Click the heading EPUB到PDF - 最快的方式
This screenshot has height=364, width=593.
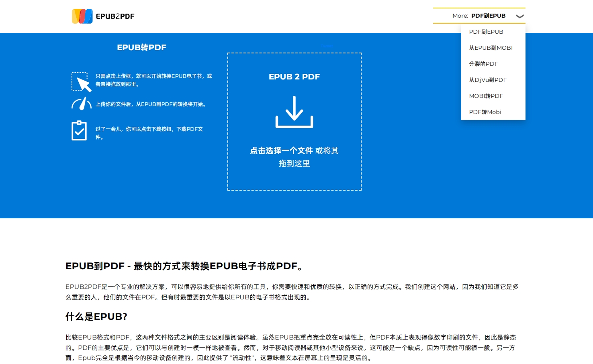[185, 266]
